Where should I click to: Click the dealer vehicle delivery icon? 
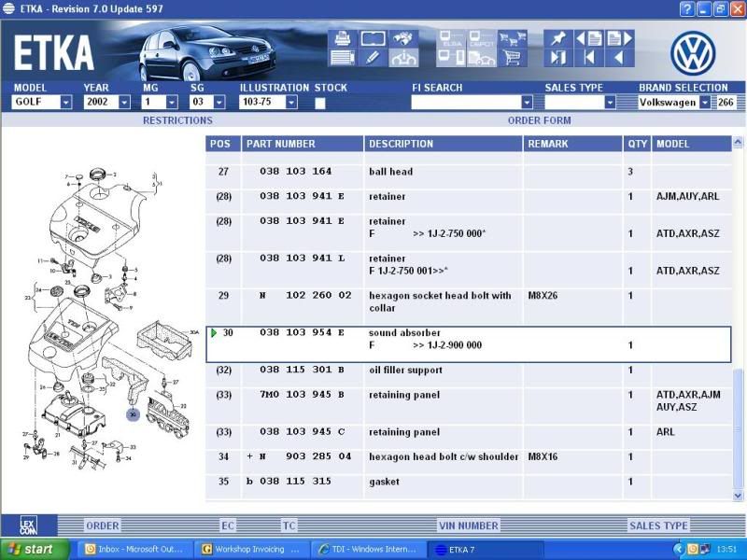[x=482, y=58]
